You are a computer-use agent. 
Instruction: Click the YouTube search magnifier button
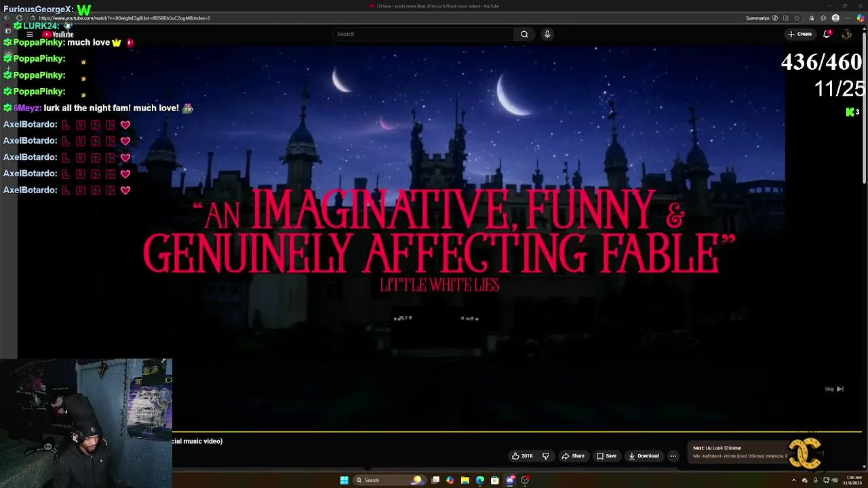[524, 34]
